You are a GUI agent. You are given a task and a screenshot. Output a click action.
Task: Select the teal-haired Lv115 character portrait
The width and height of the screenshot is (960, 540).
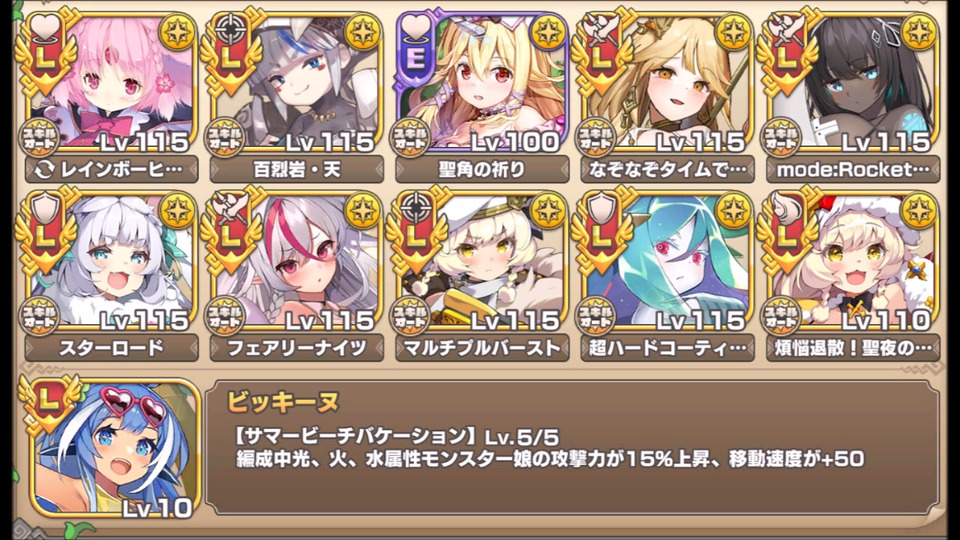(x=668, y=260)
